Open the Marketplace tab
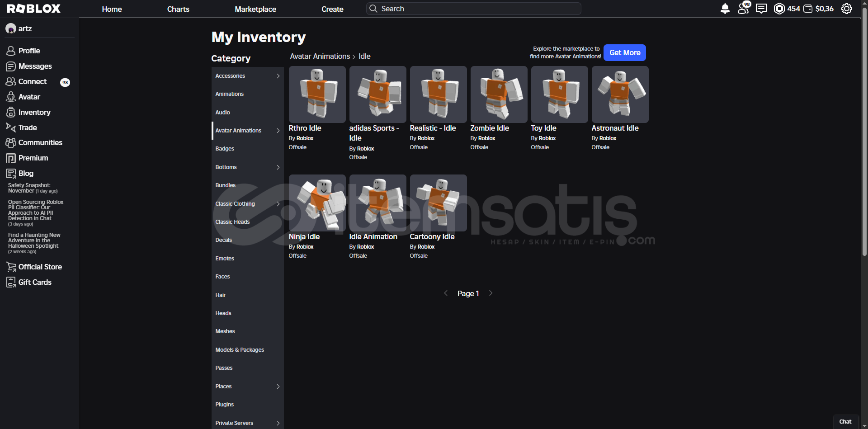868x429 pixels. click(x=255, y=9)
